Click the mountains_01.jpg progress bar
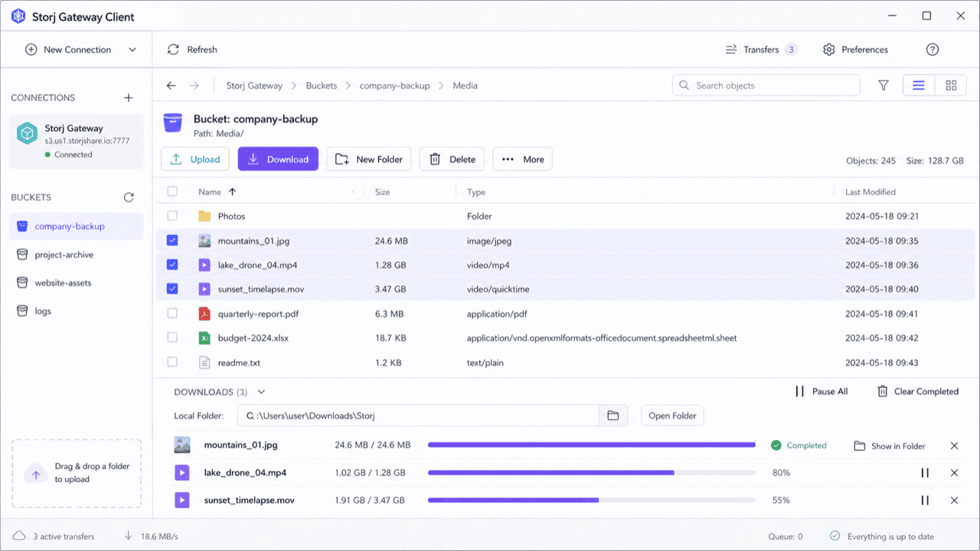This screenshot has height=551, width=980. pyautogui.click(x=592, y=445)
